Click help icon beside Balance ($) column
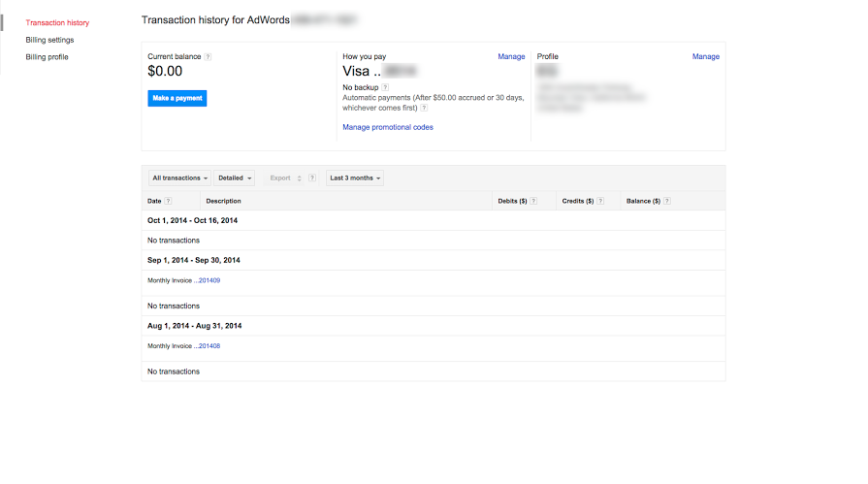 667,201
